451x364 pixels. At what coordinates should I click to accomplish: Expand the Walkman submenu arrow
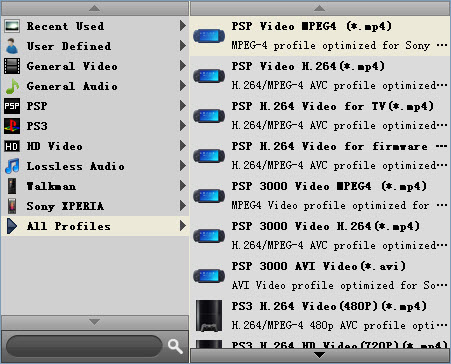pos(183,186)
